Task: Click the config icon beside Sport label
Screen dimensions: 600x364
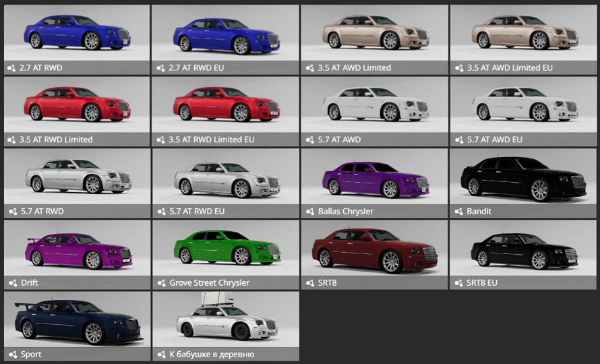Action: [11, 355]
